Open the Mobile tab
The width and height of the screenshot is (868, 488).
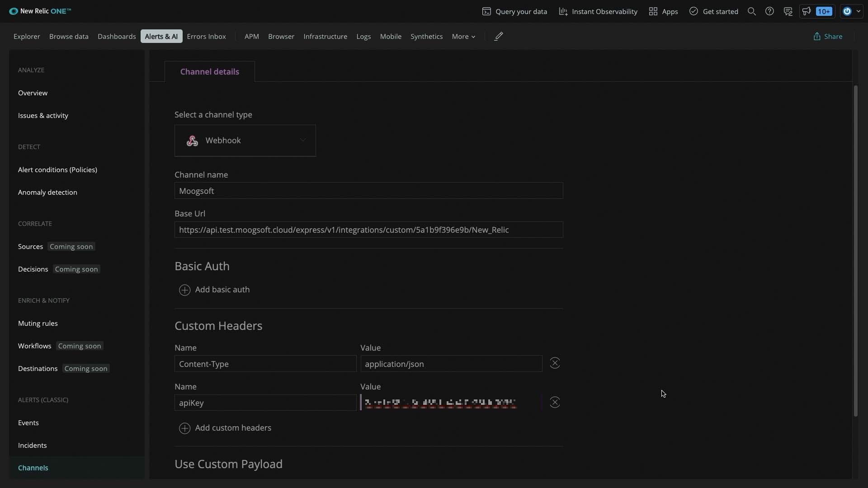point(391,37)
